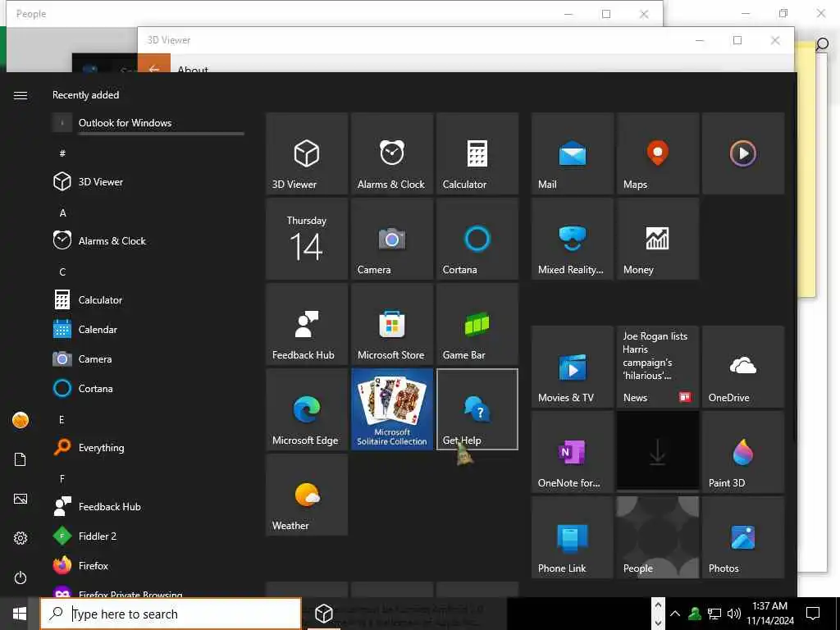Screen dimensions: 840x630
Task: Open the Get Help tile
Action: 477,409
